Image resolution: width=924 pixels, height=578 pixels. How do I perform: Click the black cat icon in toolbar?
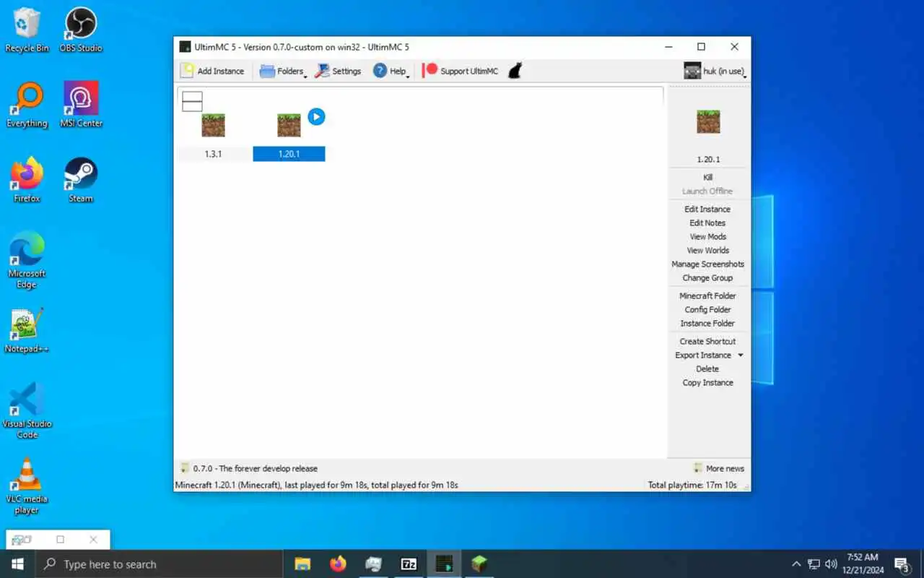pos(515,71)
